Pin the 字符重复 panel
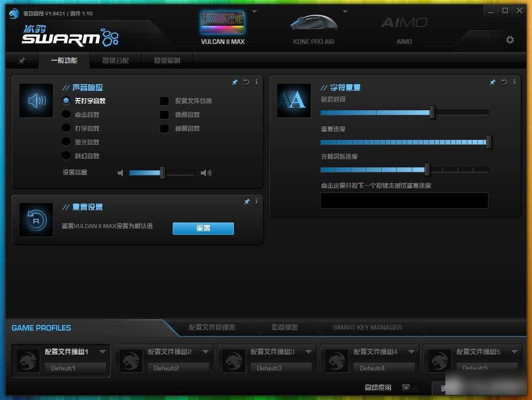The width and height of the screenshot is (532, 400). tap(492, 82)
